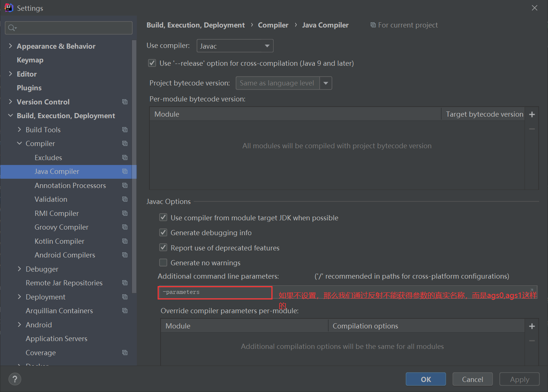
Task: Select Excludes under Compiler
Action: coord(48,158)
